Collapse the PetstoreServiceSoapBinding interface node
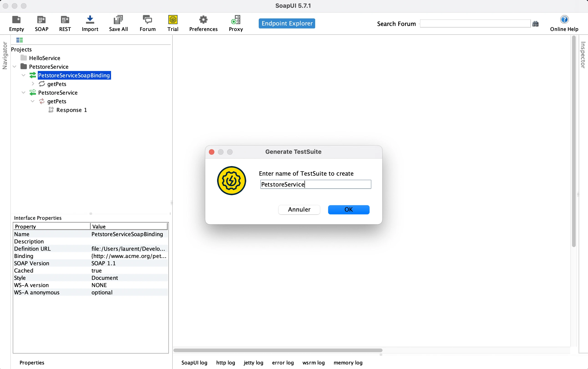This screenshot has height=369, width=588. point(23,75)
